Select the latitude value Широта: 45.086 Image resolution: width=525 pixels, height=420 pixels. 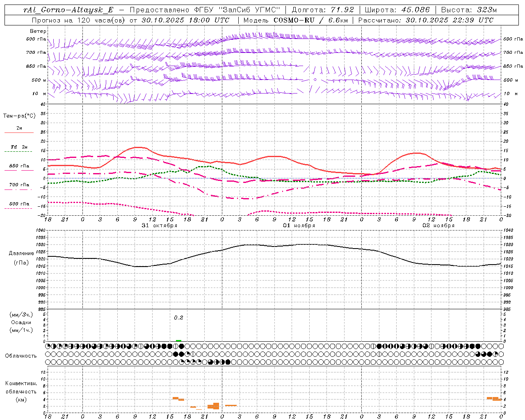(x=397, y=10)
